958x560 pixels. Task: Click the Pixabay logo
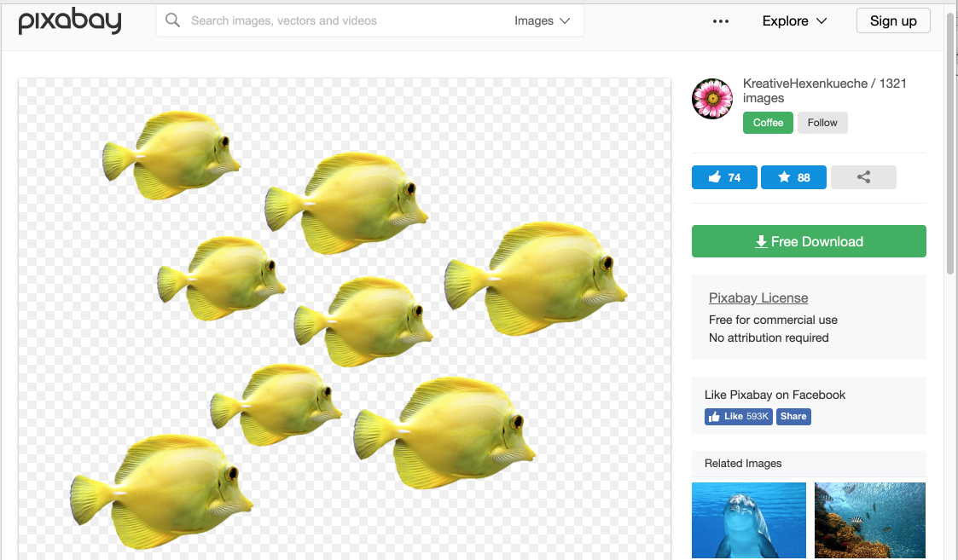(x=70, y=21)
